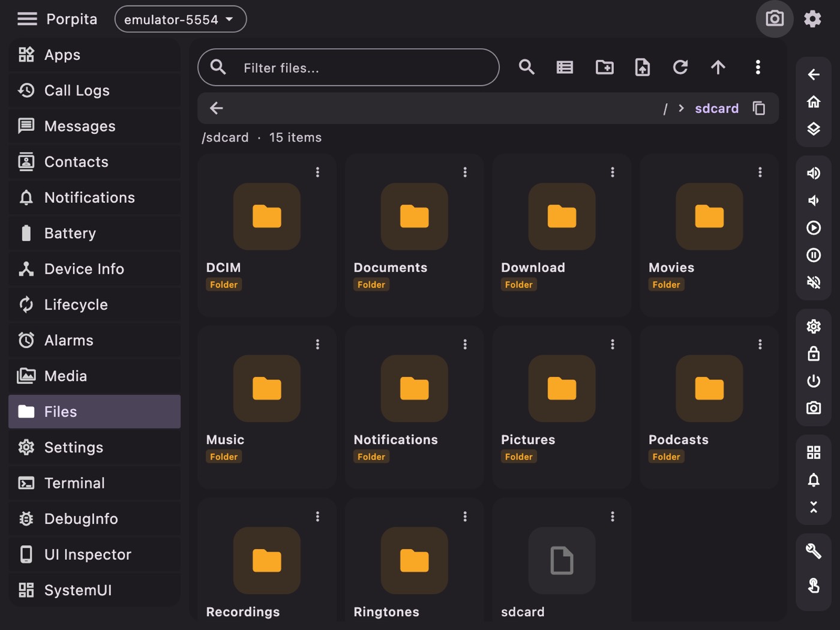Go up one directory with arrow icon
The height and width of the screenshot is (630, 840).
(718, 67)
